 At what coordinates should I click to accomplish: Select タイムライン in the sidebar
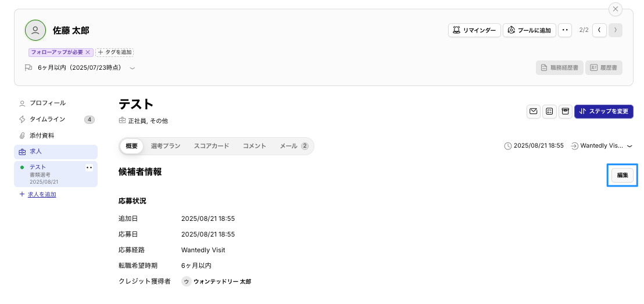coord(48,119)
